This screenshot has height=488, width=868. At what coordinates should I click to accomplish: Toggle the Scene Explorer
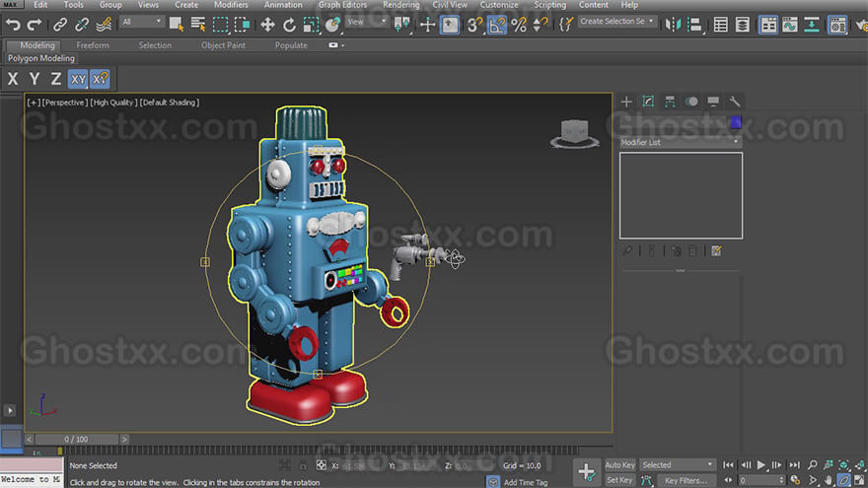721,25
